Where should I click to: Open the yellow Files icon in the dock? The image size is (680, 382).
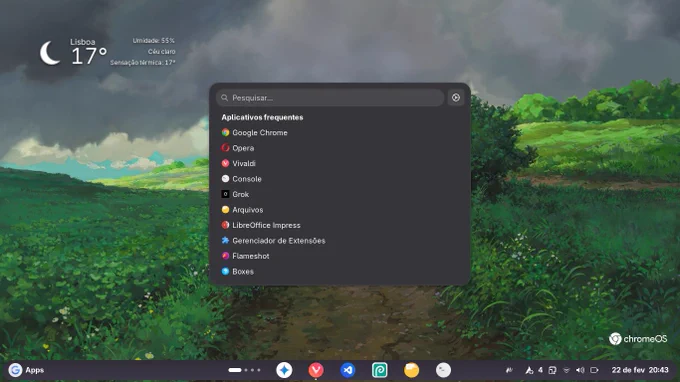click(x=411, y=370)
